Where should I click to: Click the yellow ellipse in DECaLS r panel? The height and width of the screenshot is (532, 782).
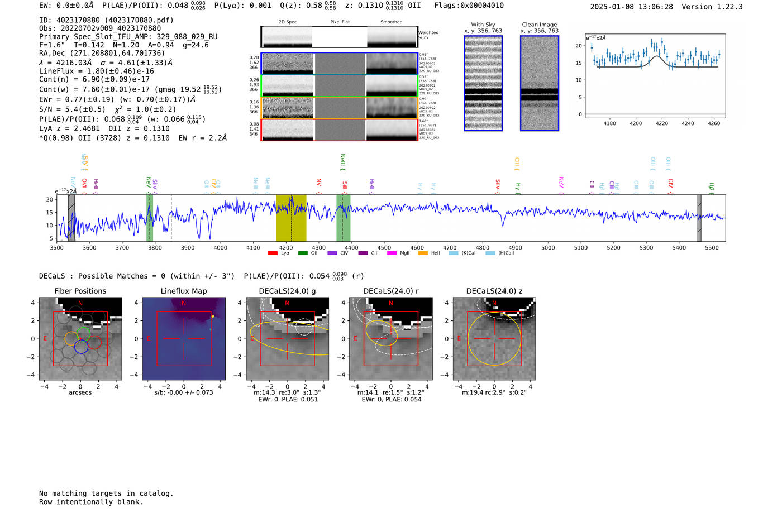[x=382, y=333]
